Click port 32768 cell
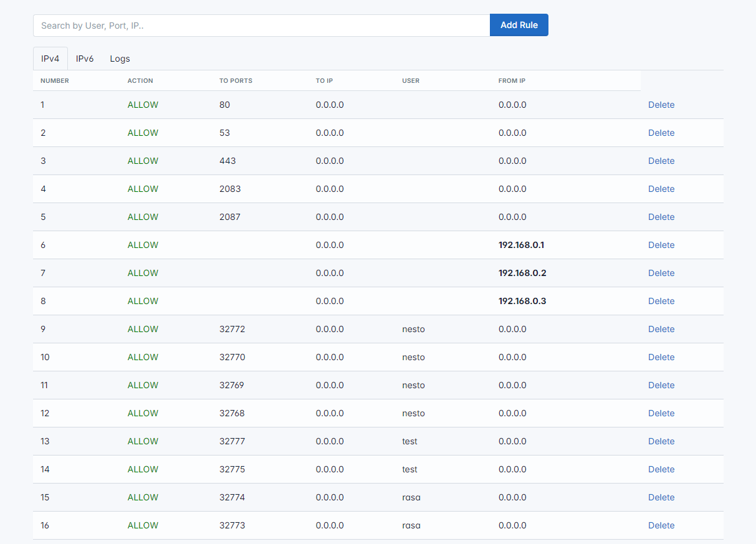The image size is (756, 544). [x=232, y=413]
